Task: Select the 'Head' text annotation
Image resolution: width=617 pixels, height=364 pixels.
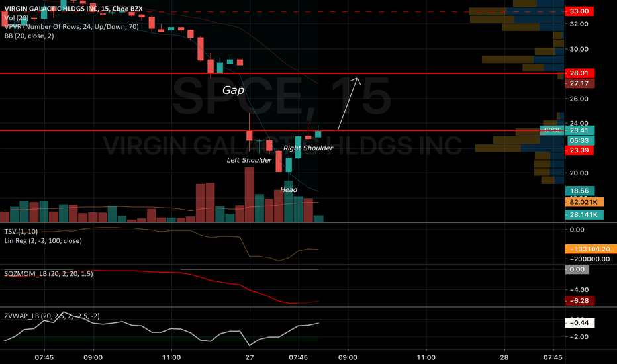Action: [x=289, y=190]
